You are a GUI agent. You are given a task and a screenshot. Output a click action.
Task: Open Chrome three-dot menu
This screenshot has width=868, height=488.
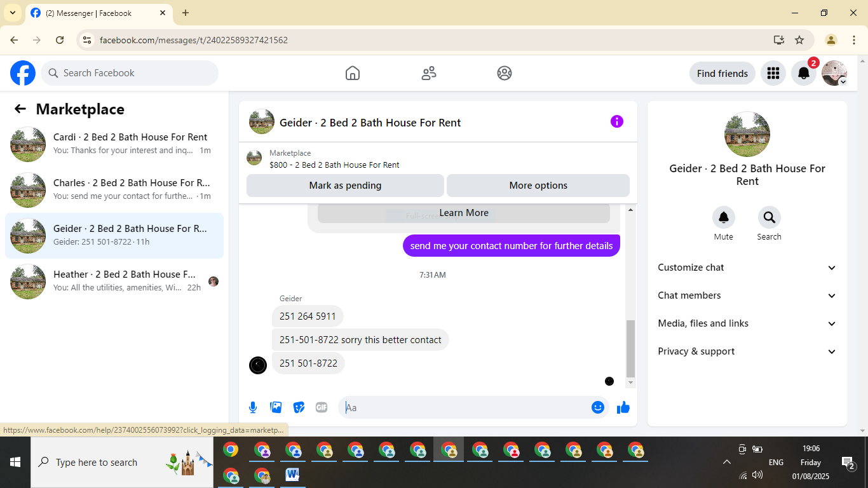click(854, 40)
